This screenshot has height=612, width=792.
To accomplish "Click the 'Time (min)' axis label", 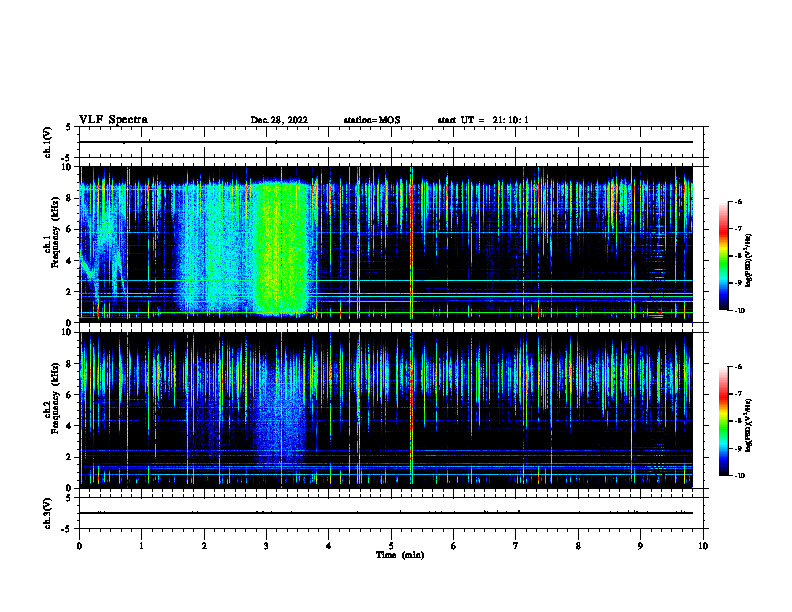I will (x=400, y=555).
